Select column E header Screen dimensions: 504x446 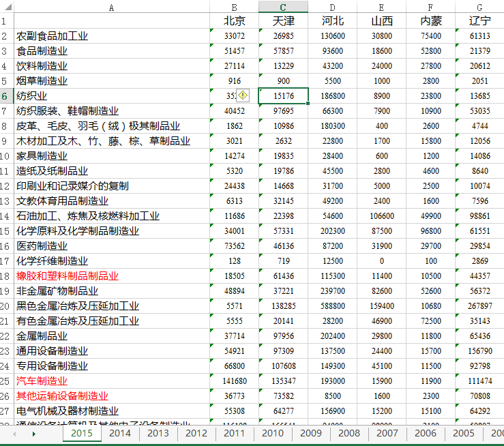coord(381,7)
